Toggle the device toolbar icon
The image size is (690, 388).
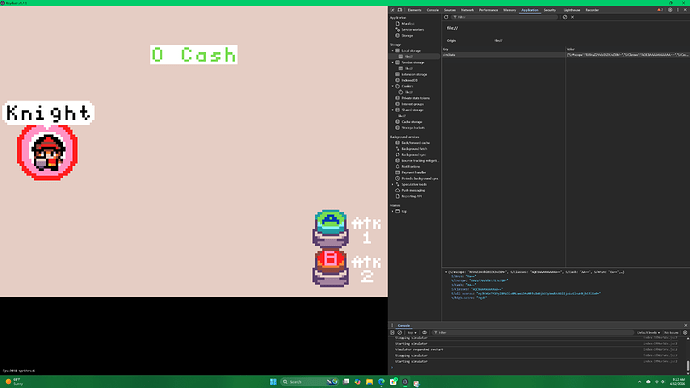pos(400,10)
